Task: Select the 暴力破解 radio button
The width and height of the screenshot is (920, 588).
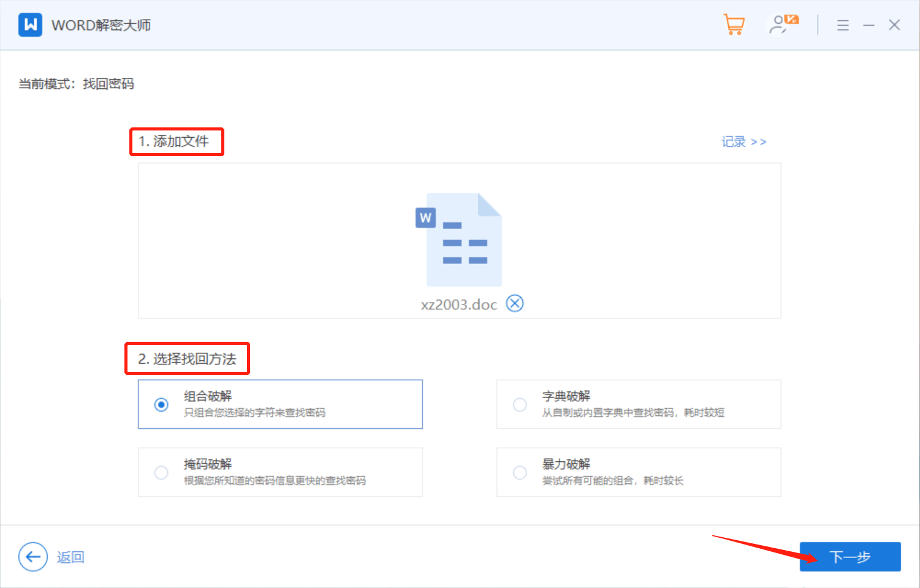Action: coord(520,472)
